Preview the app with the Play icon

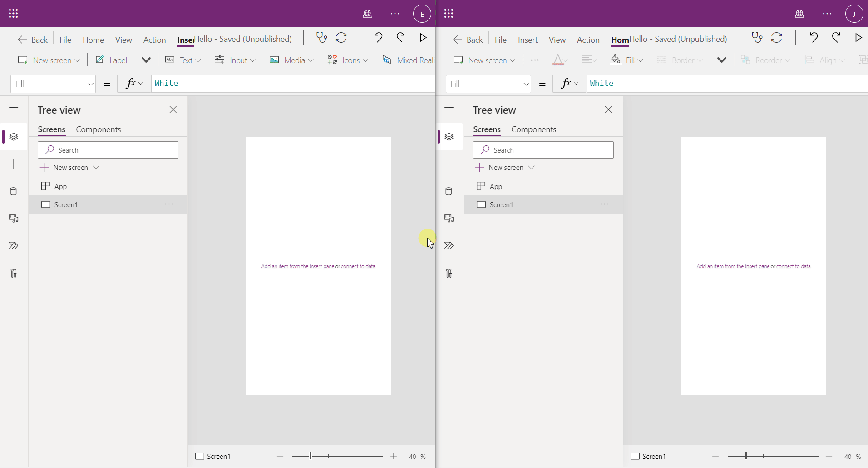pos(423,37)
